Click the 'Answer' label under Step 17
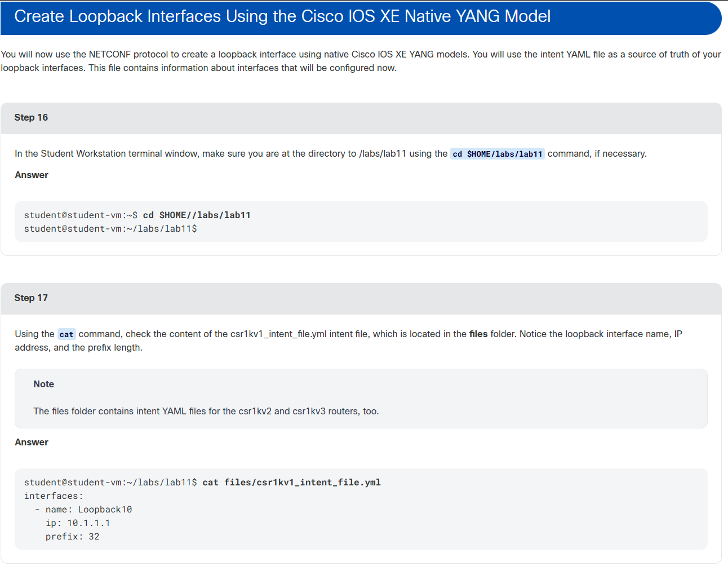The image size is (728, 566). pos(32,443)
